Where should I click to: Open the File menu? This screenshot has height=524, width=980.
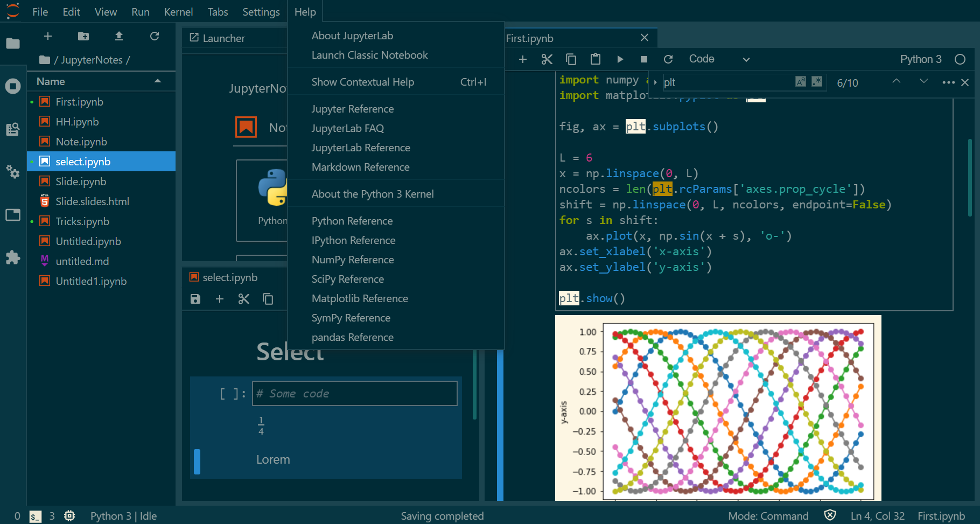[x=40, y=12]
